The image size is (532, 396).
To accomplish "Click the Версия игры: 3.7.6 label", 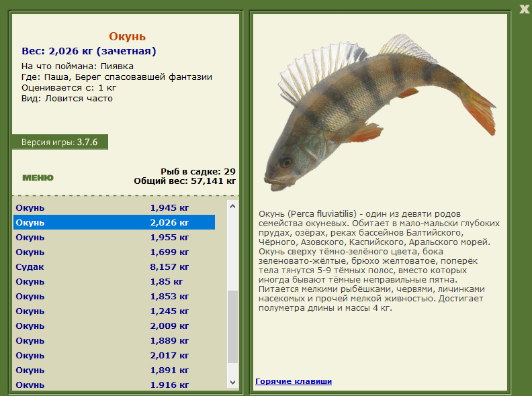I will (x=60, y=142).
